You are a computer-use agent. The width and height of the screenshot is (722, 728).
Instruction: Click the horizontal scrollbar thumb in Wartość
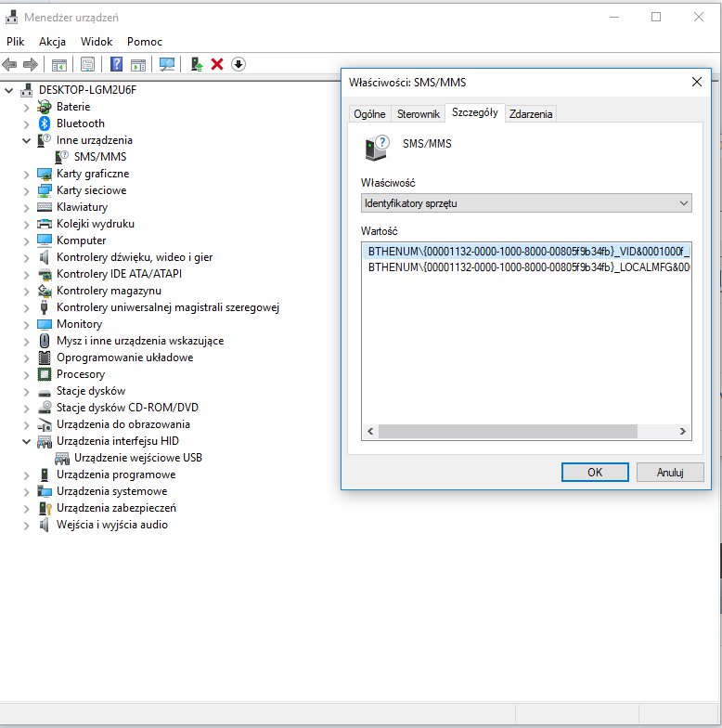click(x=509, y=431)
